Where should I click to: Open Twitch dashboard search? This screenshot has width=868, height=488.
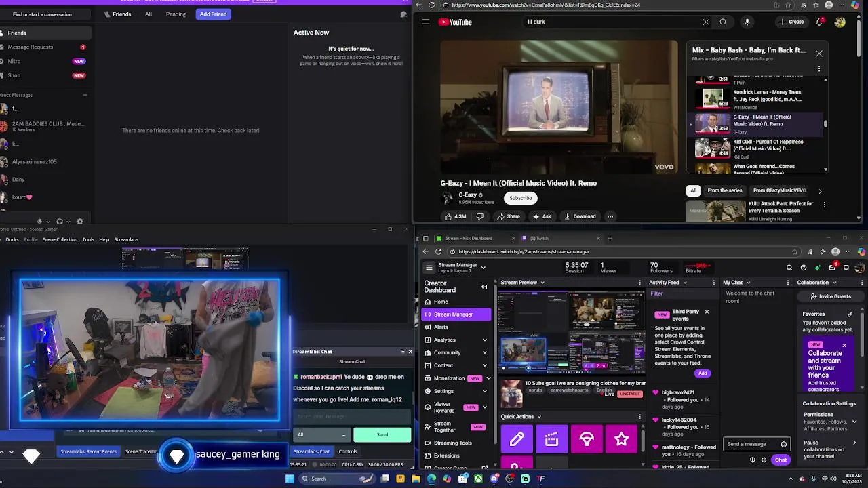pos(789,268)
